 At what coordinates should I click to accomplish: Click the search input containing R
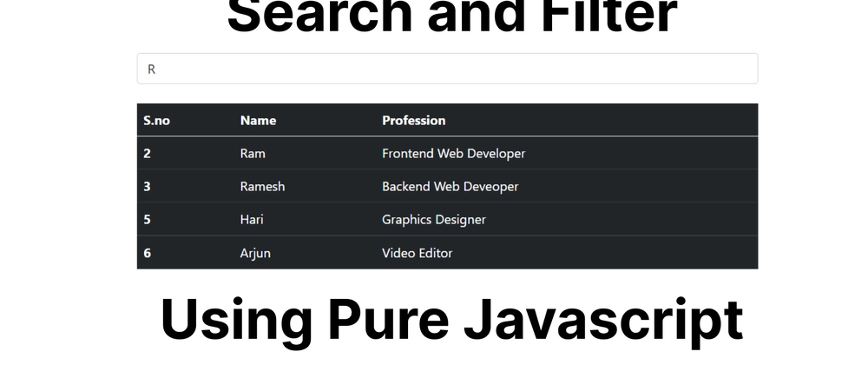(x=447, y=69)
